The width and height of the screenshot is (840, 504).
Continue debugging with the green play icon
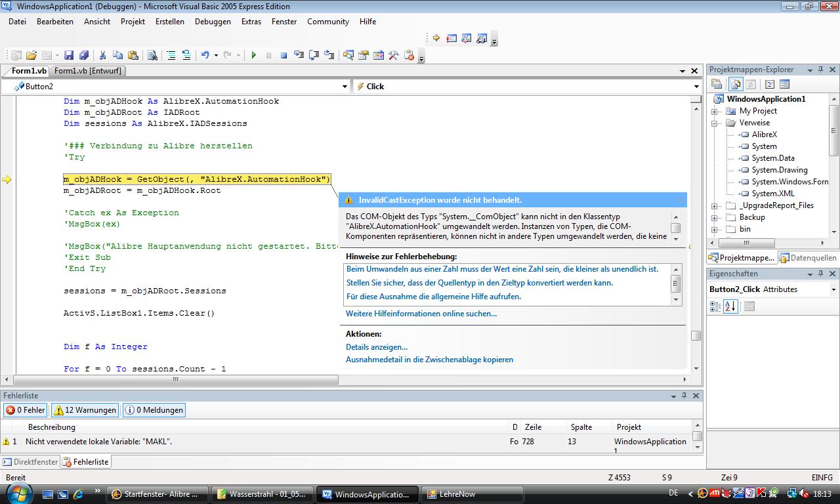(253, 56)
